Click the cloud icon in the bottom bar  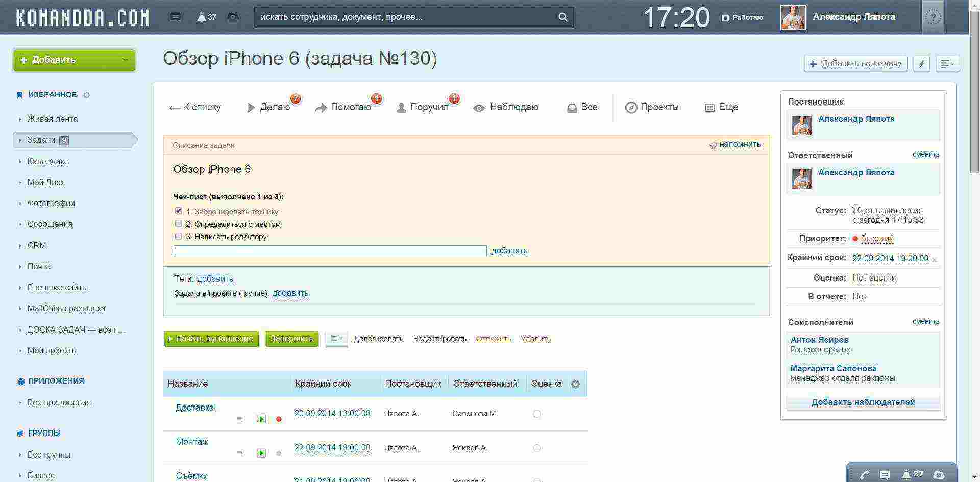point(939,475)
